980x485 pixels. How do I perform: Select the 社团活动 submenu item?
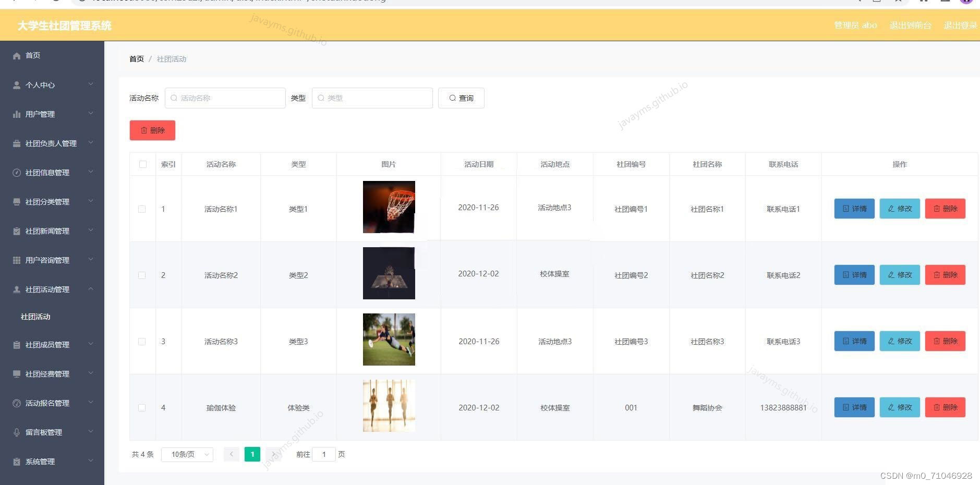click(x=52, y=317)
